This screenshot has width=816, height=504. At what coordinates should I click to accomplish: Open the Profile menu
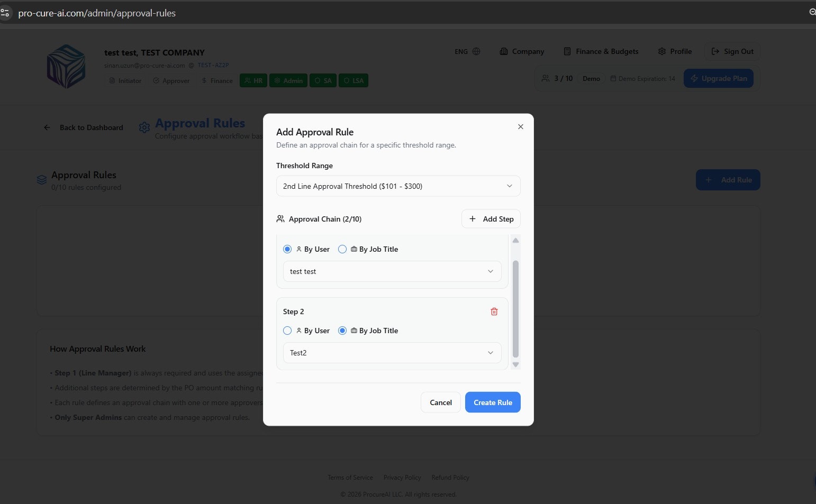pos(675,51)
